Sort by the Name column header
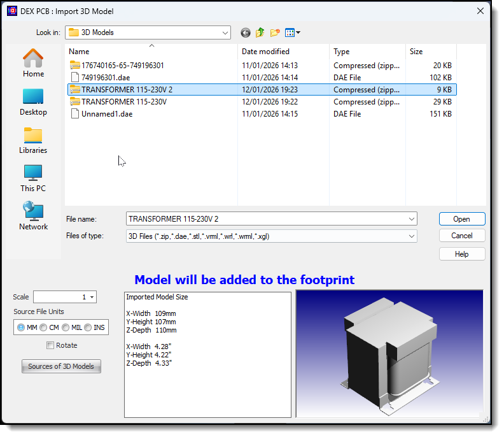 coord(151,52)
